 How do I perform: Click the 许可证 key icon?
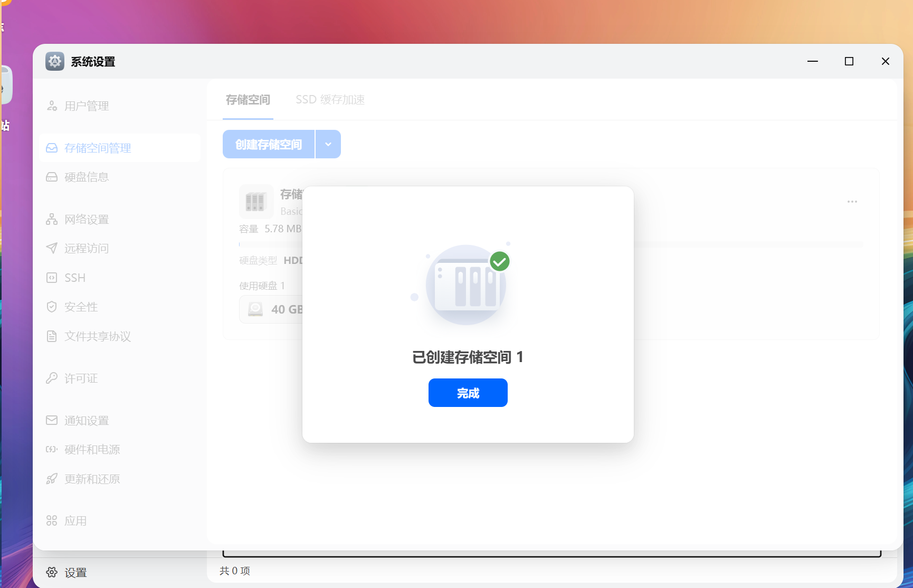52,378
